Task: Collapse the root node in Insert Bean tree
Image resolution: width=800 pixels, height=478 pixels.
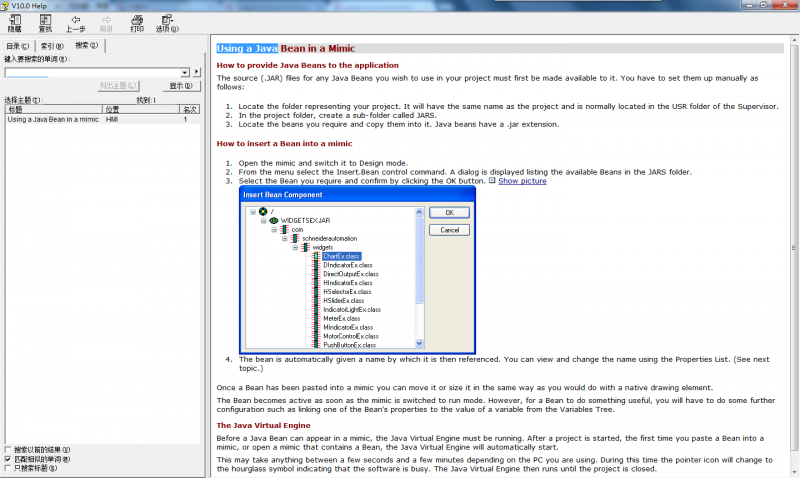Action: click(x=253, y=211)
